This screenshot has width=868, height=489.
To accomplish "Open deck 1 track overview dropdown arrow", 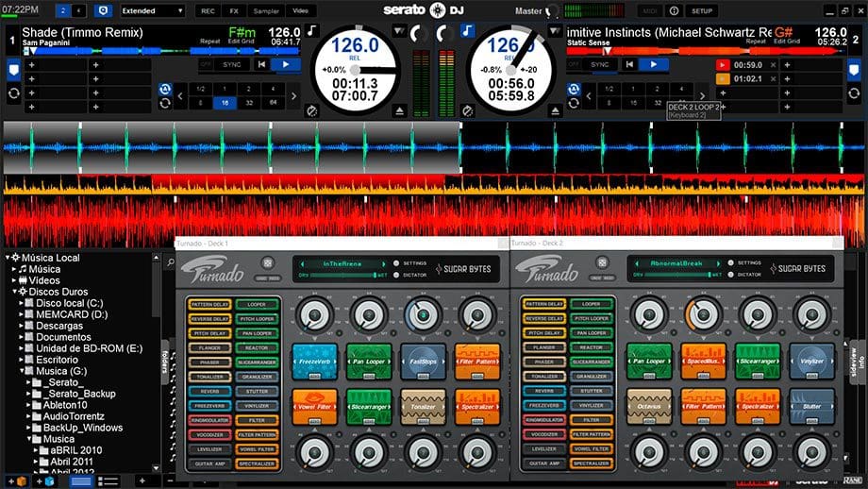I will [398, 31].
